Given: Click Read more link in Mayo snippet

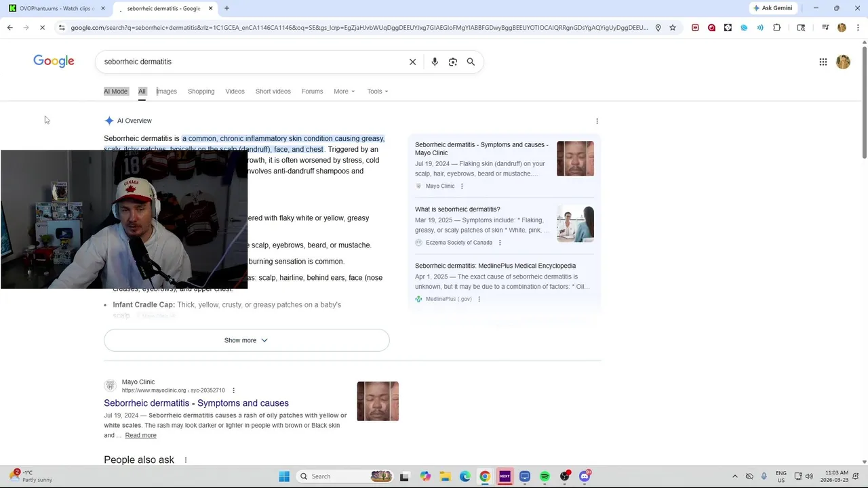Looking at the screenshot, I should [x=140, y=435].
